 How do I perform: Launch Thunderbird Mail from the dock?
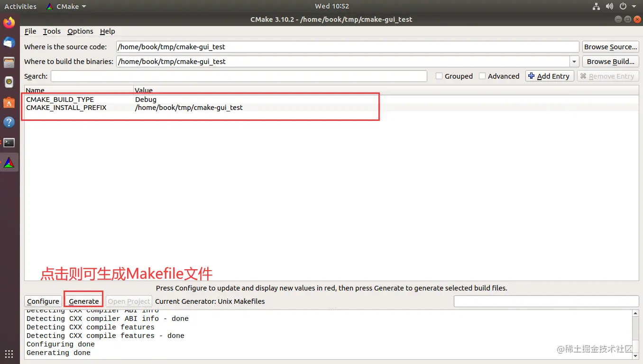9,43
